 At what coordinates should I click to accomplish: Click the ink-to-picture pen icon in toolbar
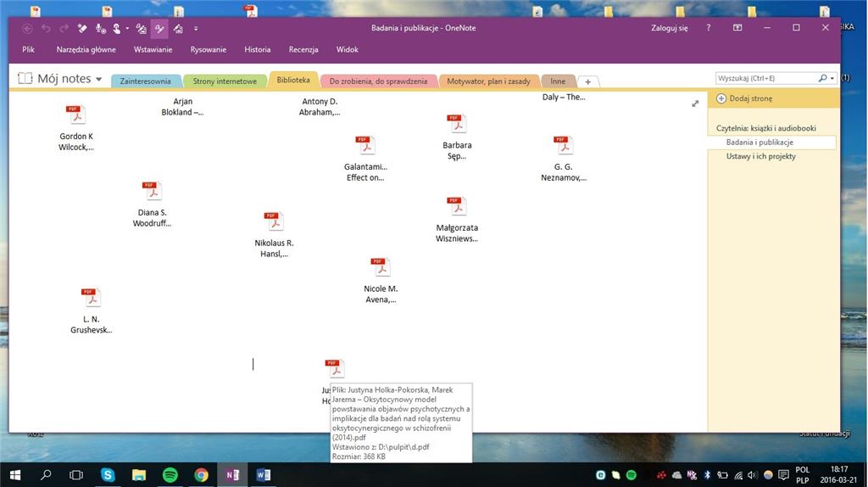[142, 28]
